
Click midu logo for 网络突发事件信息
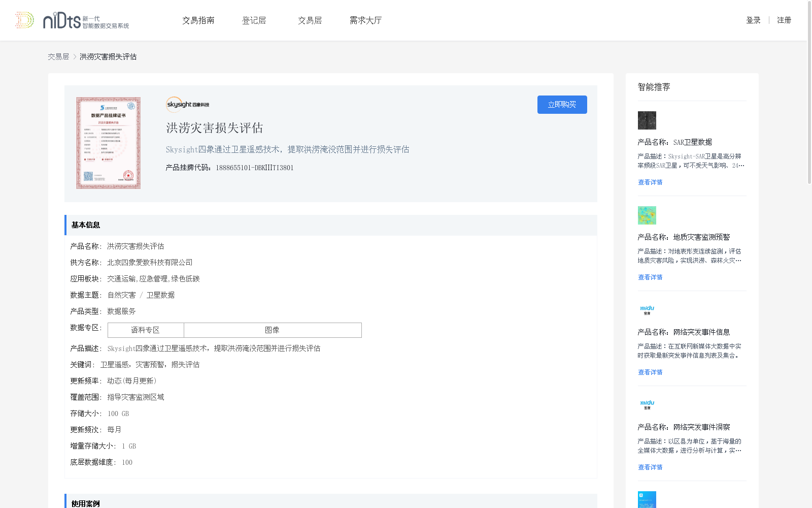click(x=647, y=310)
